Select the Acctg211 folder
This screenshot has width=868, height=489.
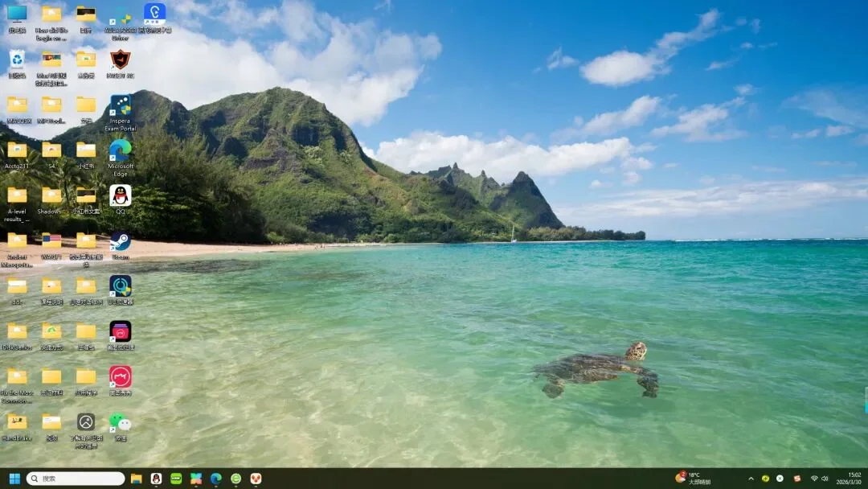point(17,151)
